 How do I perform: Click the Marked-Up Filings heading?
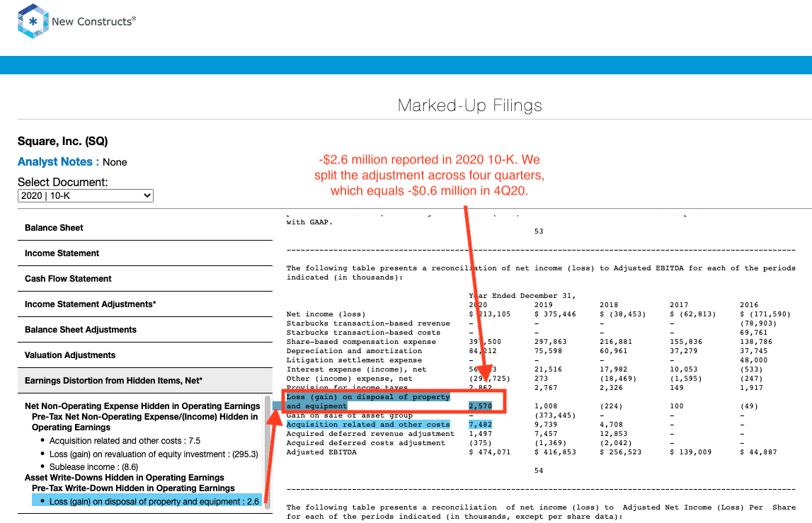(x=469, y=105)
